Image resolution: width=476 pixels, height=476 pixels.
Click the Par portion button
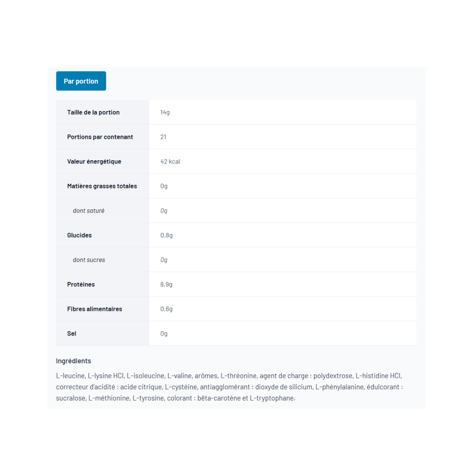tap(81, 81)
